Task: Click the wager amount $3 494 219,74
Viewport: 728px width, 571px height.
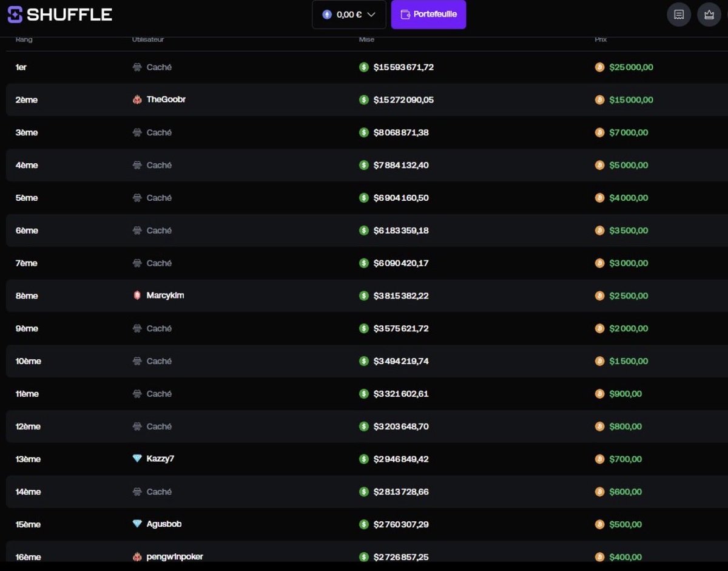Action: click(401, 361)
